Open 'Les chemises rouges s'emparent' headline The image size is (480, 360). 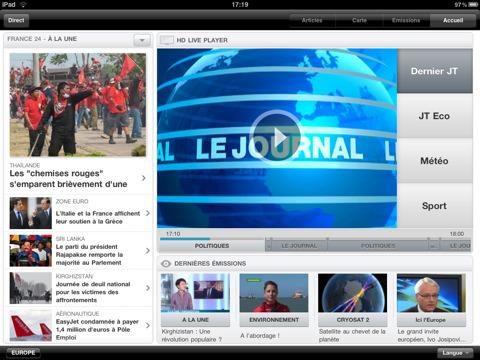68,179
